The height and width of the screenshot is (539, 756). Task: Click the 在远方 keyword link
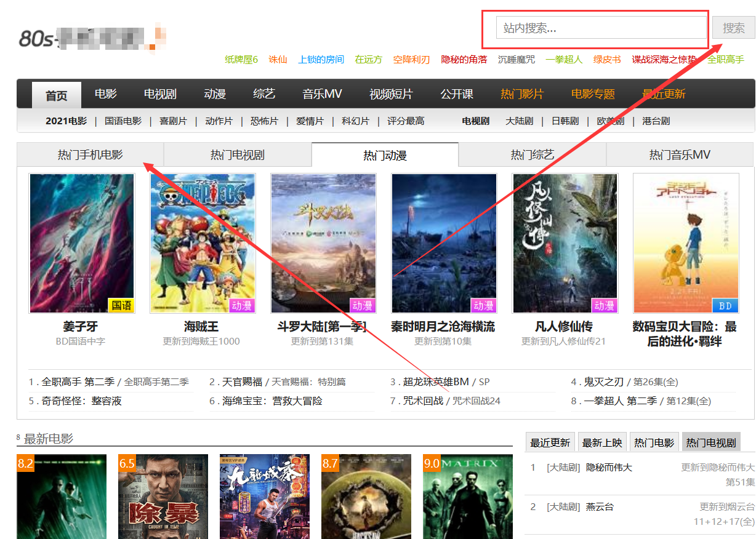368,60
